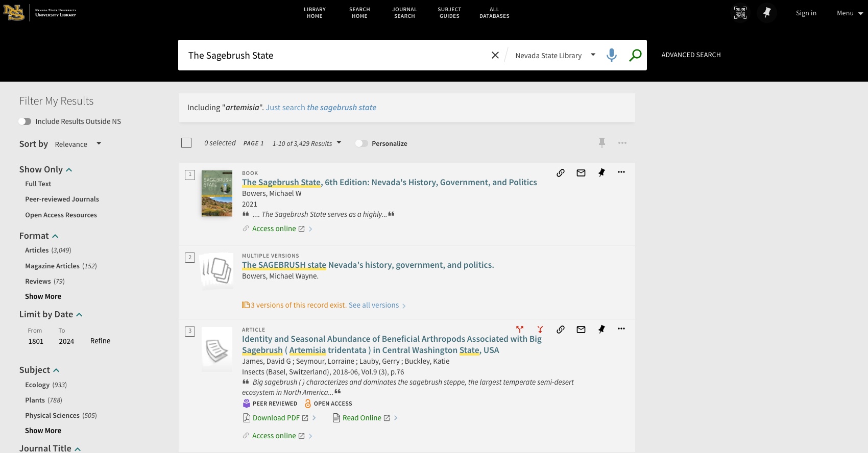Screen dimensions: 868x453
Task: Find sources cited in the Arthropods article
Action: [x=540, y=330]
